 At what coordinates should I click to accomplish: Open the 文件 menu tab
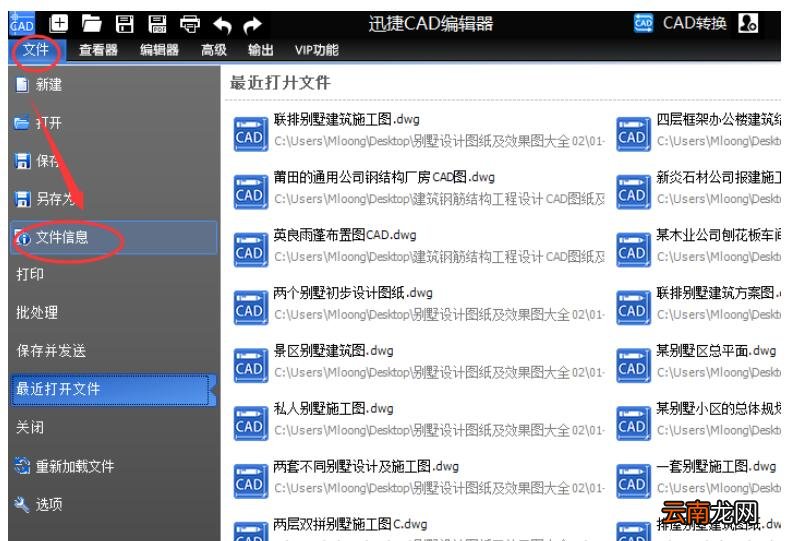(35, 50)
